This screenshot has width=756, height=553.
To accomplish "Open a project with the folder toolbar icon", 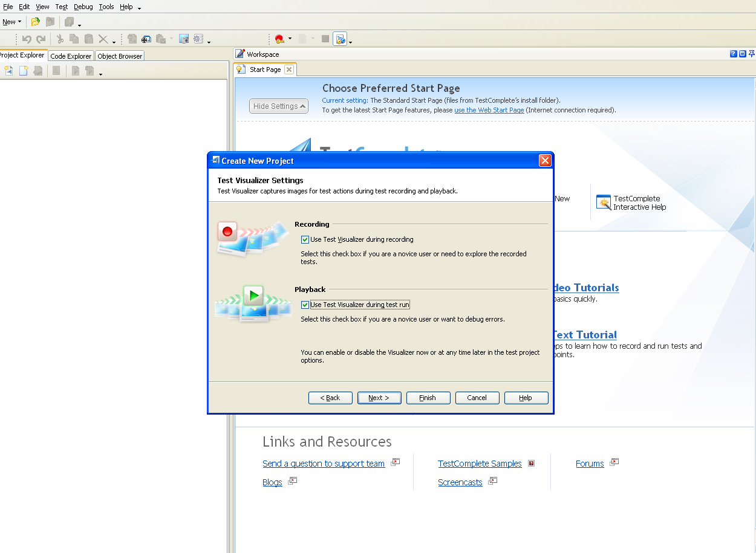I will click(35, 22).
